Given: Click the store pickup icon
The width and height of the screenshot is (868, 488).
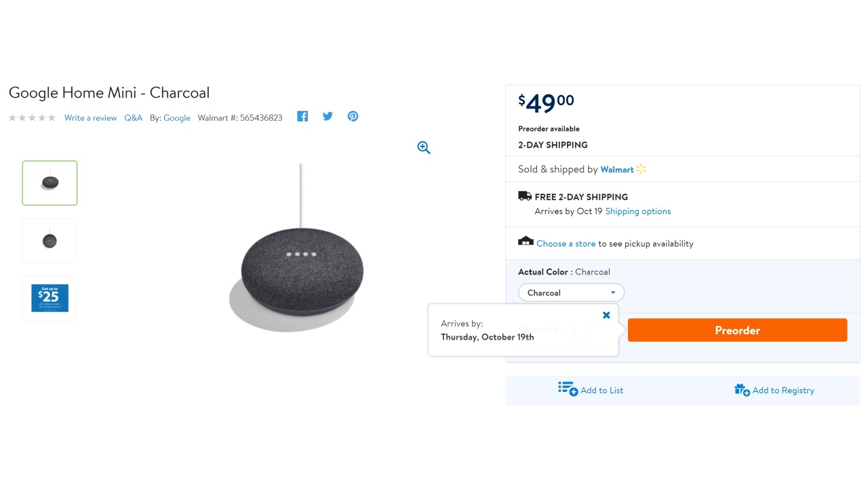Looking at the screenshot, I should tap(526, 241).
